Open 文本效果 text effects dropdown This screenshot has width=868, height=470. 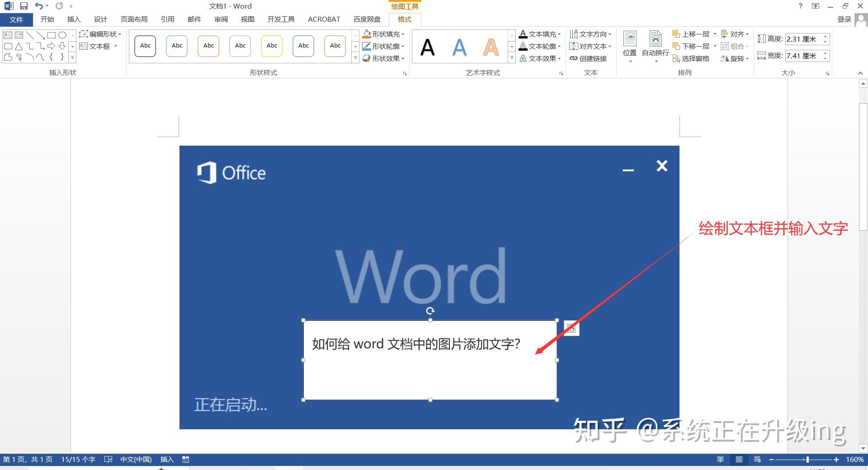(x=540, y=58)
